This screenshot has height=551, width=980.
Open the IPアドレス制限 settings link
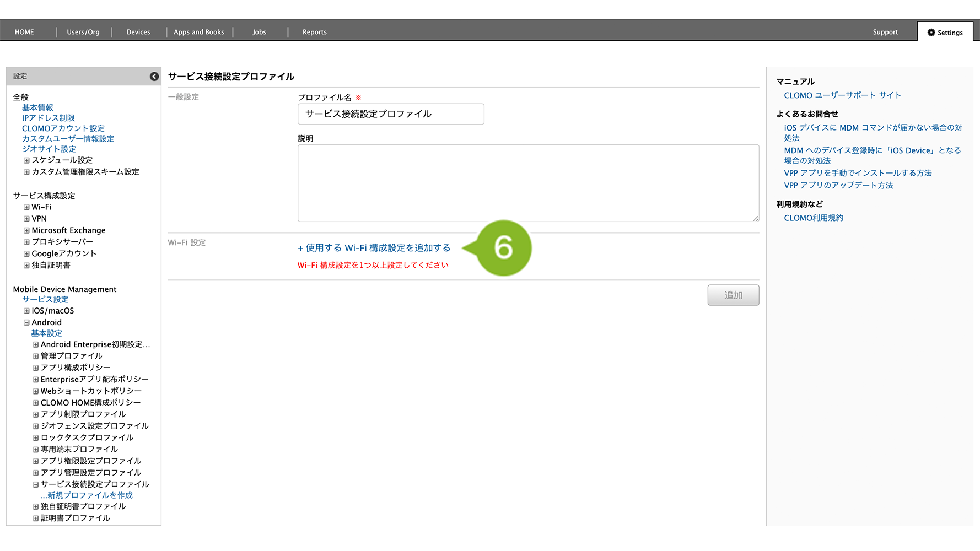pos(48,118)
